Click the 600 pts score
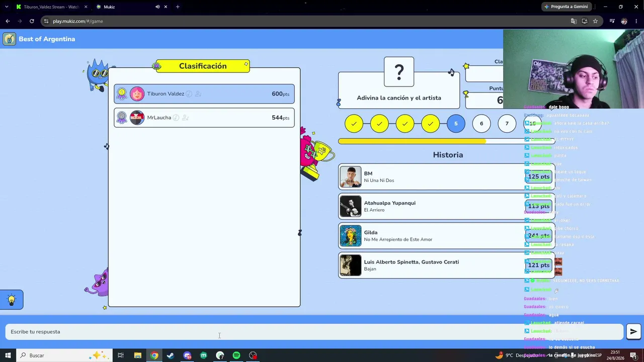This screenshot has height=362, width=644. (x=280, y=94)
